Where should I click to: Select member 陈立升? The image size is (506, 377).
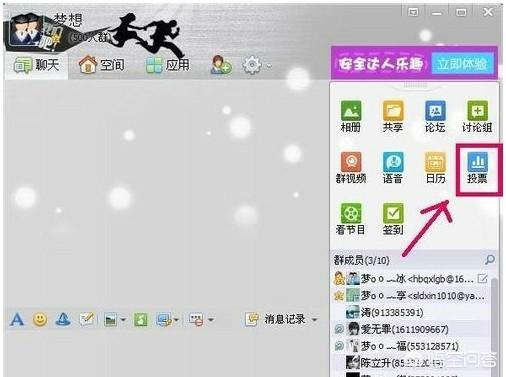(411, 363)
